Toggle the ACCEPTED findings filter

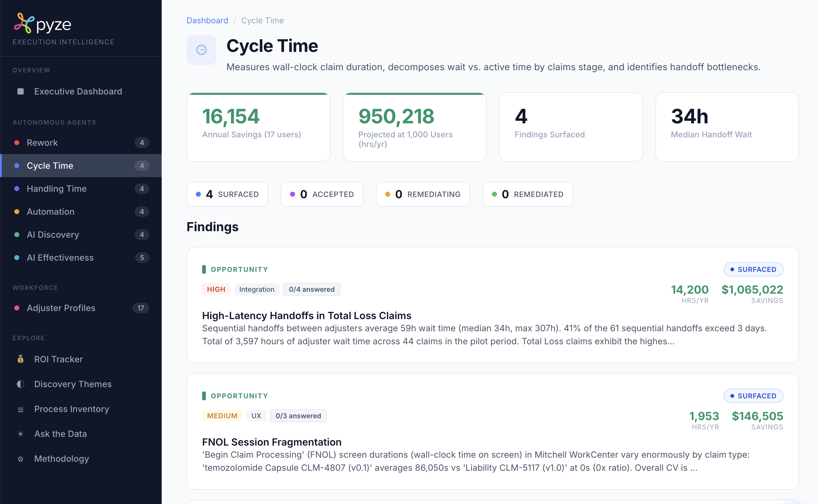pos(322,194)
